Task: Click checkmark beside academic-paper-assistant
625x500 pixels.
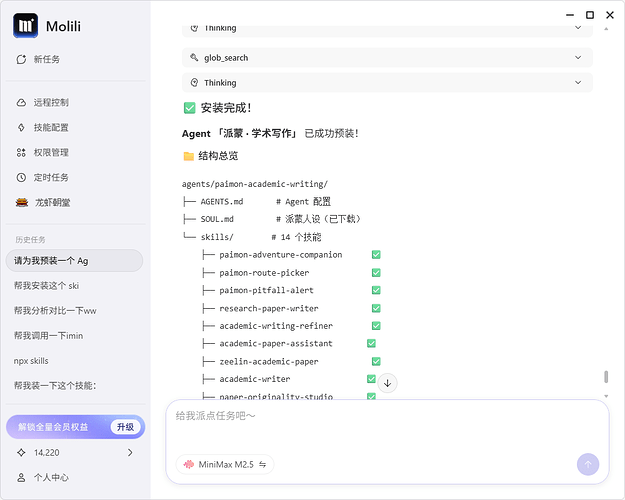Action: tap(371, 343)
